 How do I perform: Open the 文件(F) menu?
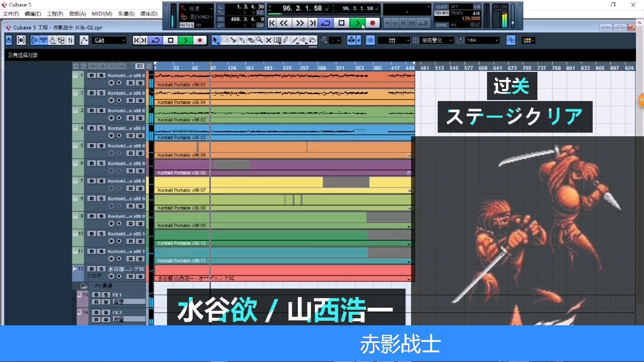(11, 14)
